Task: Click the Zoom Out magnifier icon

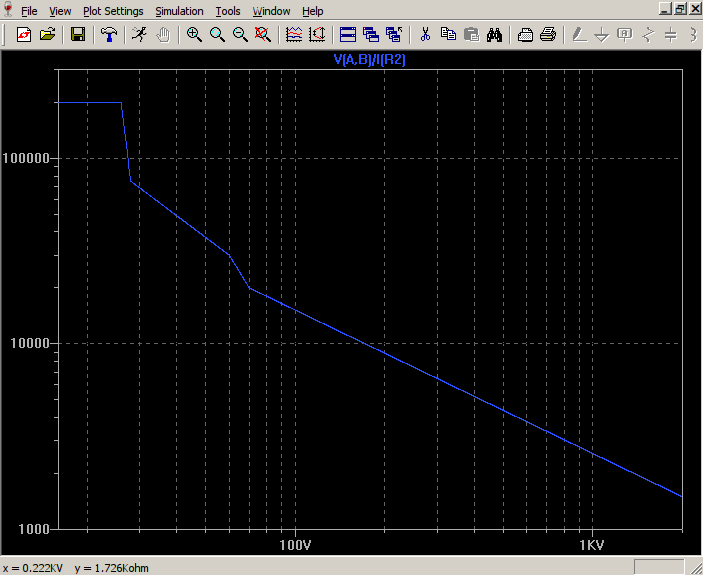Action: tap(240, 35)
